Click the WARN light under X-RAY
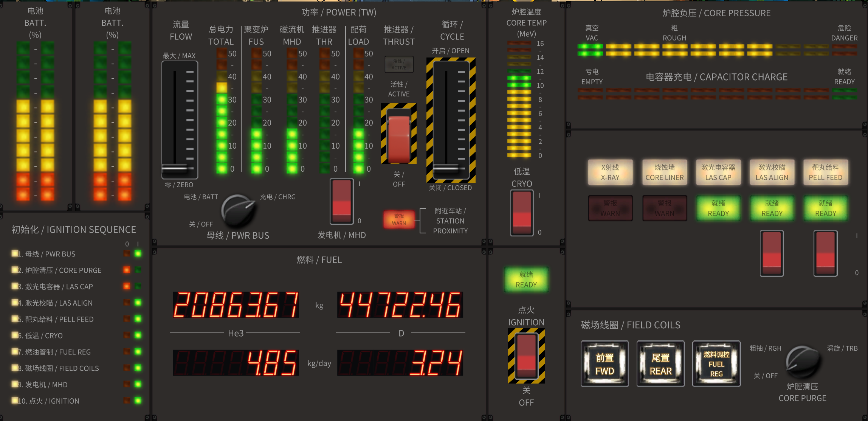 pos(610,208)
